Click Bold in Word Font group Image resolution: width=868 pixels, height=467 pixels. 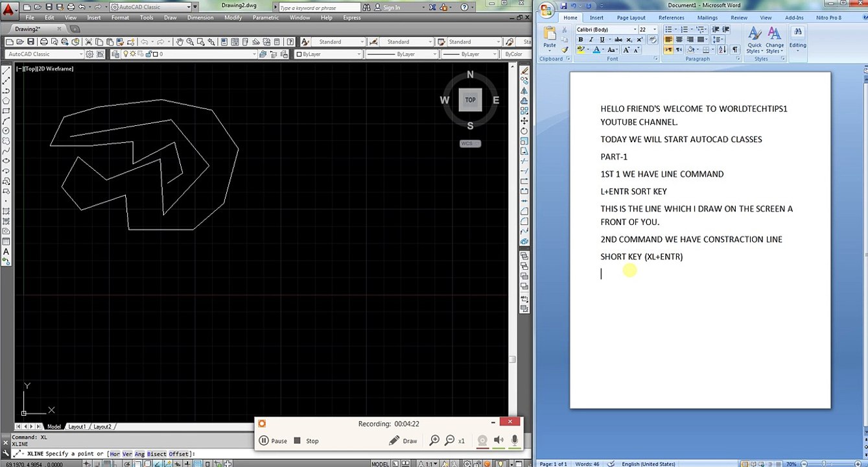581,40
